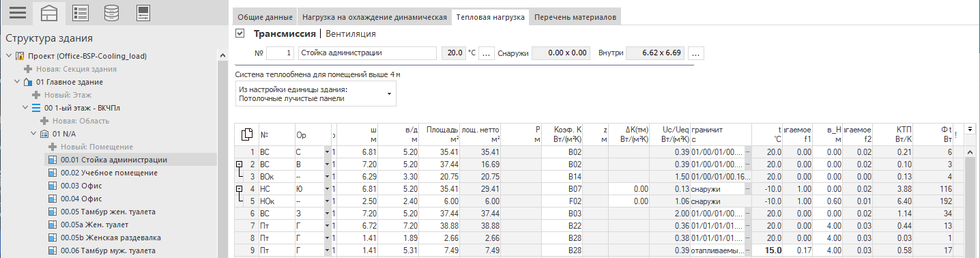The image size is (980, 258).
Task: Open the list view panel icon
Action: tap(80, 12)
